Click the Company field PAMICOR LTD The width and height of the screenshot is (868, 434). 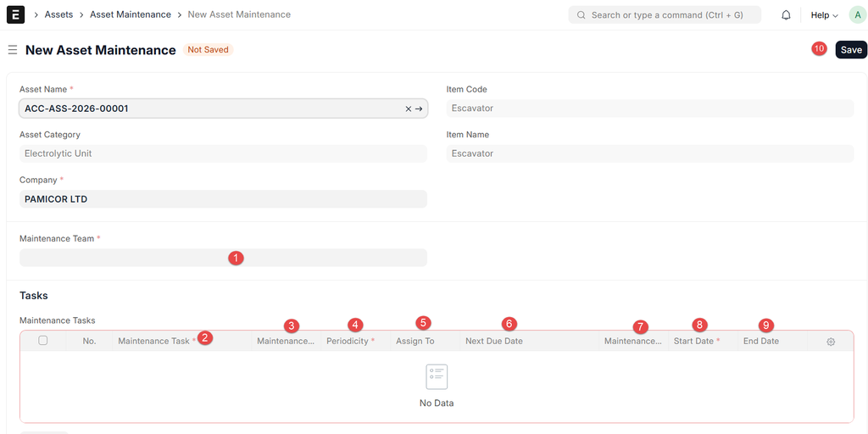pos(222,199)
